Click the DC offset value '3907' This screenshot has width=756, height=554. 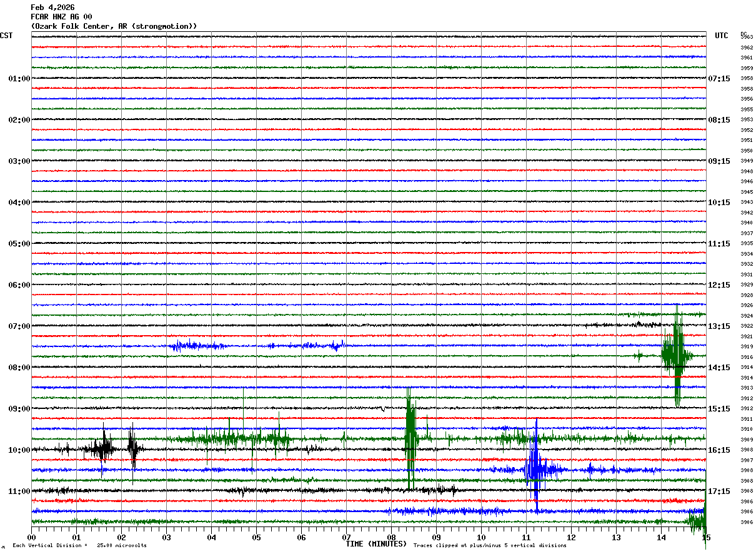coord(747,460)
